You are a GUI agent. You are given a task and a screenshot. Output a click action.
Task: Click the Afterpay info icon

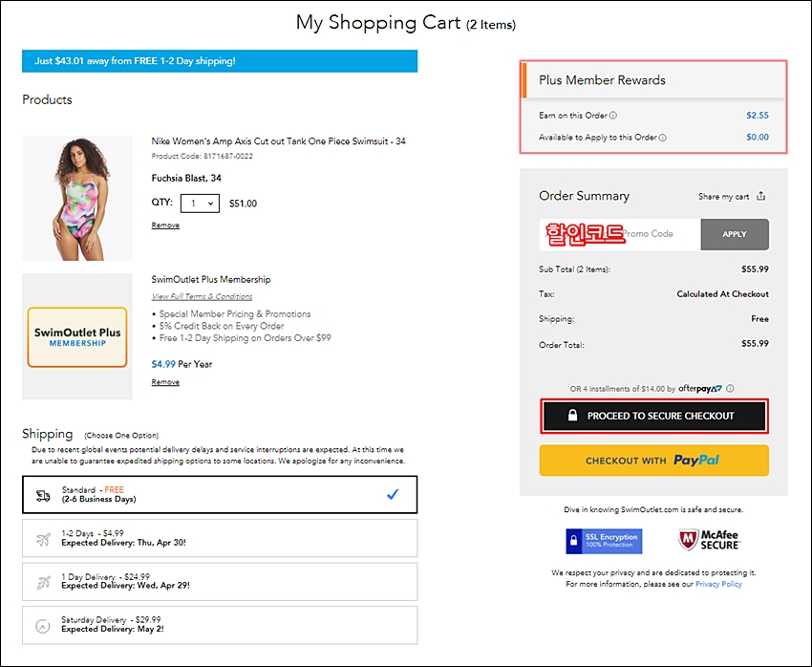tap(730, 388)
